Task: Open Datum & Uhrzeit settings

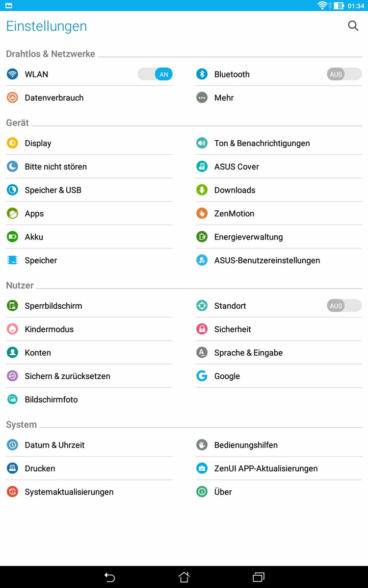Action: click(54, 445)
